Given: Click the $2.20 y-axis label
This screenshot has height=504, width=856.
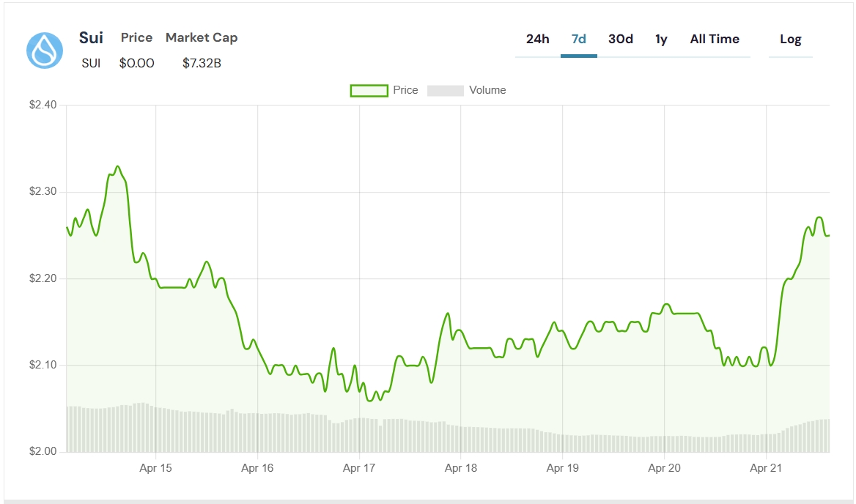Looking at the screenshot, I should point(43,278).
